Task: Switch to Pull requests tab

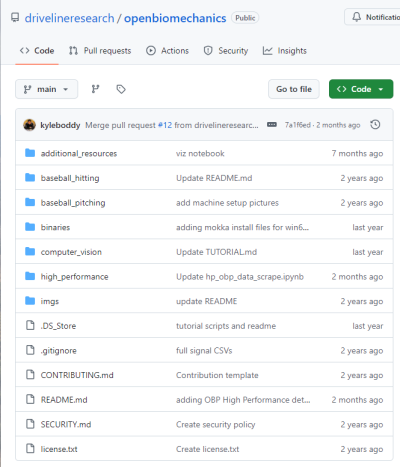Action: coord(100,51)
